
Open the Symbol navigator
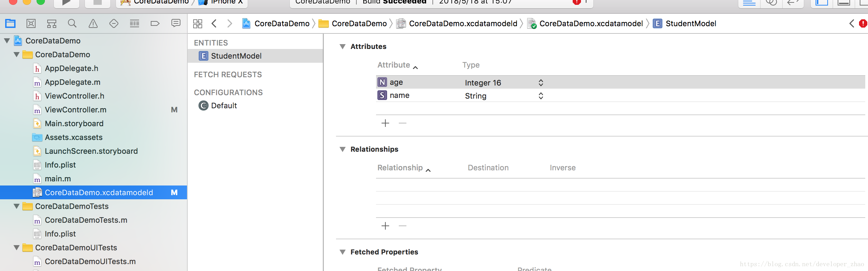coord(52,23)
